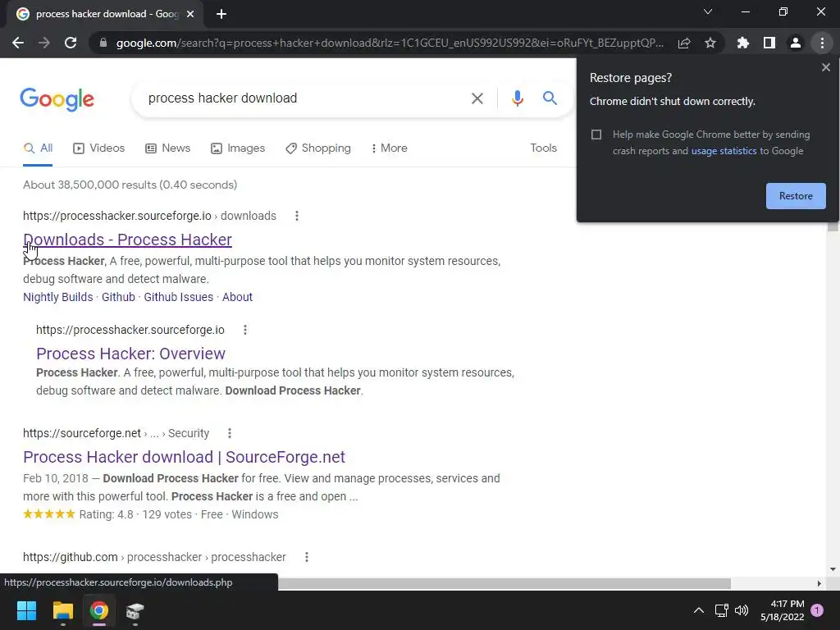The image size is (840, 630).
Task: Open the Chrome profile avatar menu
Action: tap(796, 43)
